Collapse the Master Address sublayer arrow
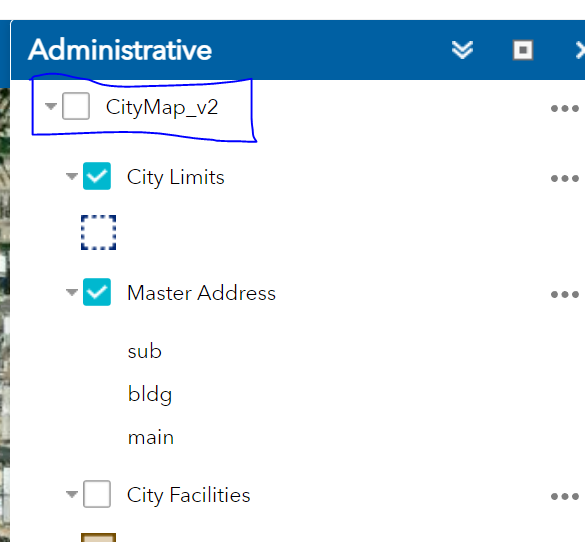This screenshot has width=585, height=542. [72, 292]
